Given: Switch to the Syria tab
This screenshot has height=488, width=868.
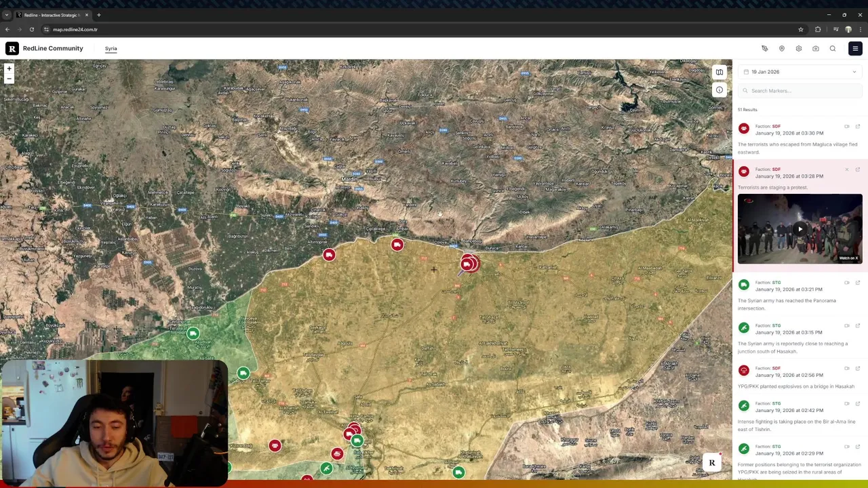Looking at the screenshot, I should click(x=111, y=49).
